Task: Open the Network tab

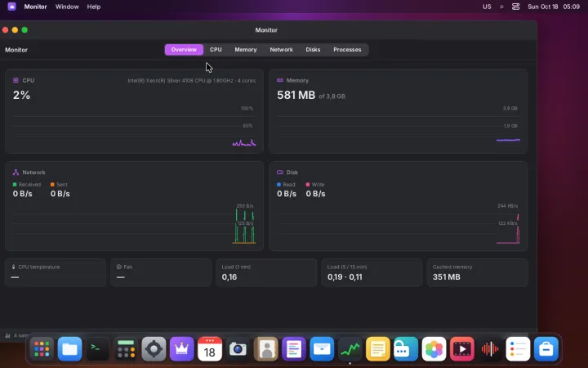Action: click(x=281, y=50)
